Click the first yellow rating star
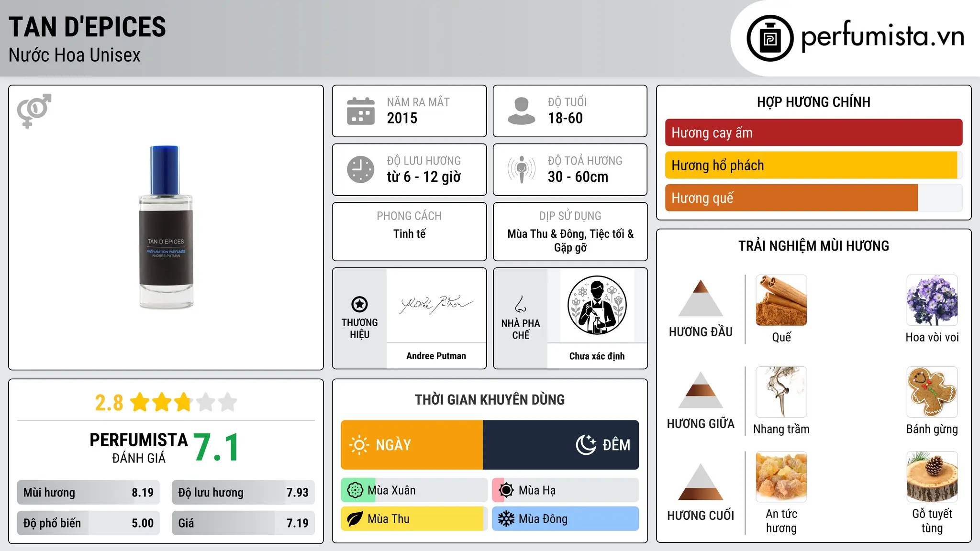 click(140, 402)
